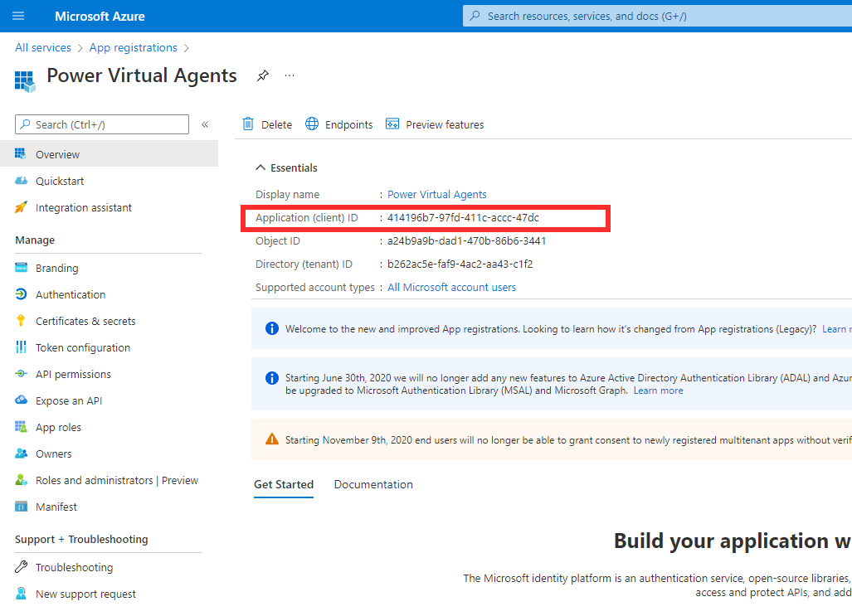Open the All Microsoft account users link
The height and width of the screenshot is (616, 852).
tap(451, 287)
